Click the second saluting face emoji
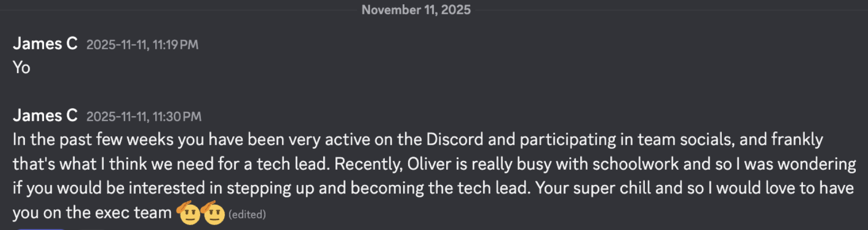The height and width of the screenshot is (230, 868). [x=214, y=213]
